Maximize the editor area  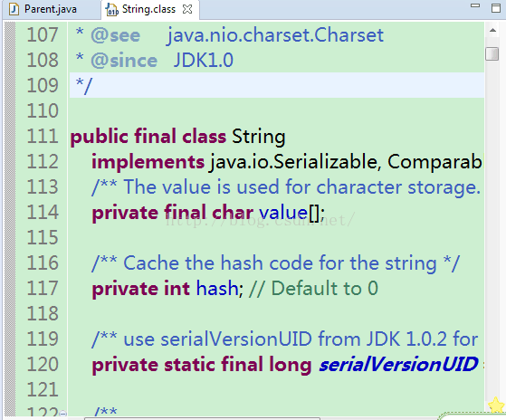tap(496, 8)
